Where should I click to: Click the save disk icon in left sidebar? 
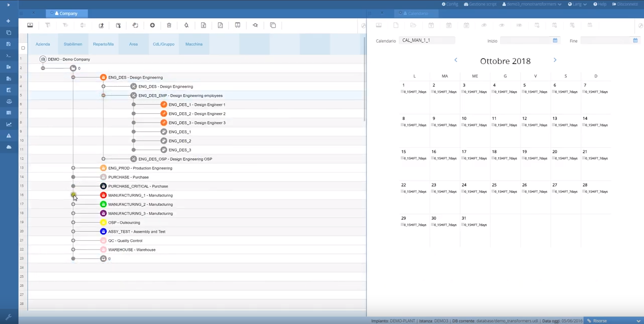9,44
